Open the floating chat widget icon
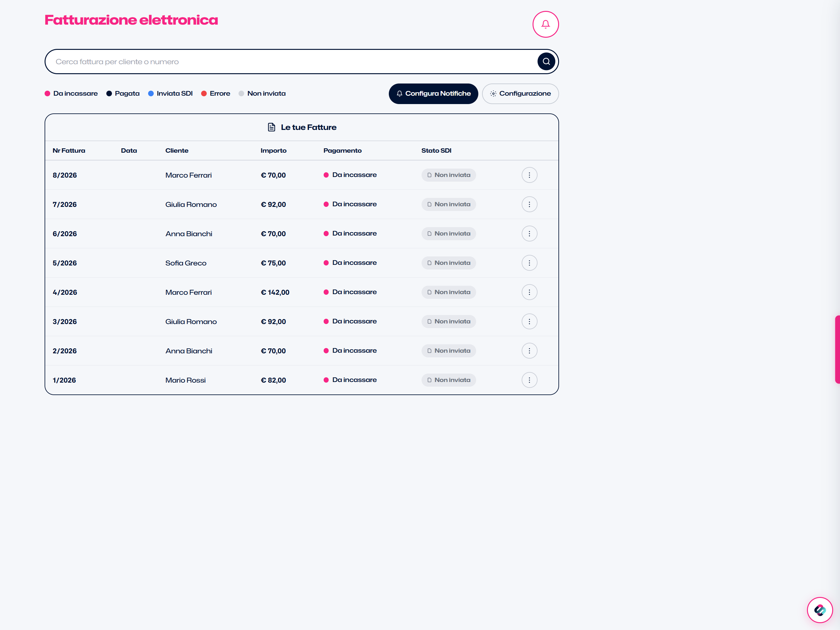Screen dimensions: 840x630 point(819,610)
